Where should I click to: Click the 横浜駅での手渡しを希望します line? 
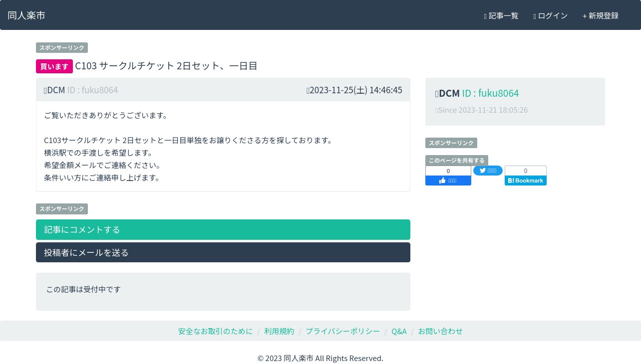pos(99,153)
